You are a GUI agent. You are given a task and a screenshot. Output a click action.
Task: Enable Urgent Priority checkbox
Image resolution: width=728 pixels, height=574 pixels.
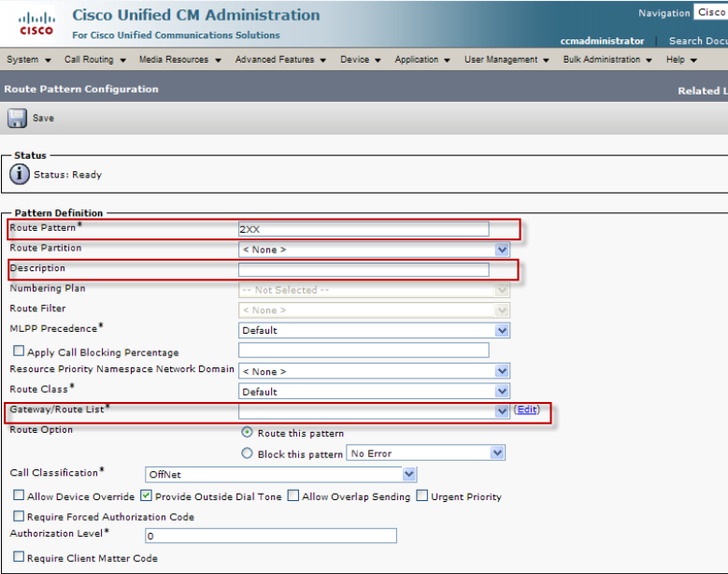422,495
